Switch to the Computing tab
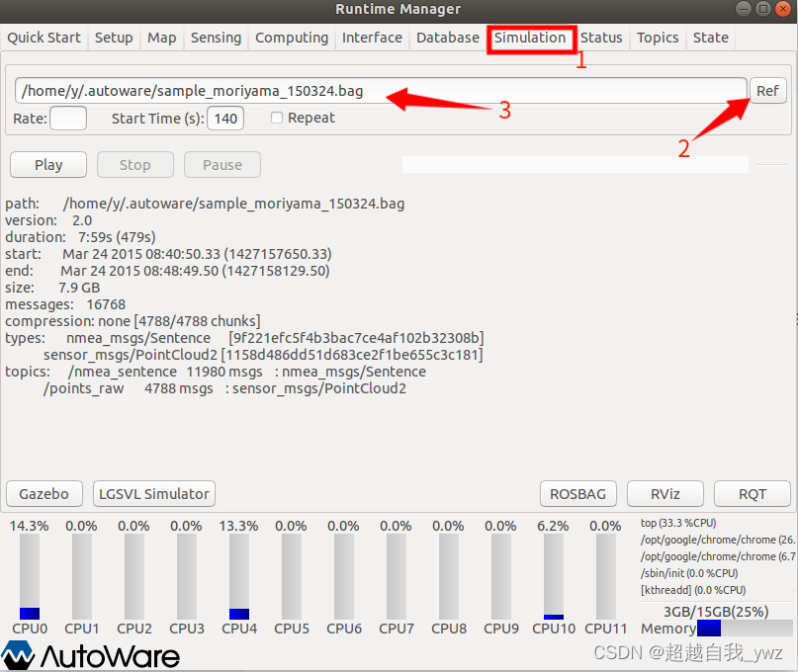 point(292,38)
